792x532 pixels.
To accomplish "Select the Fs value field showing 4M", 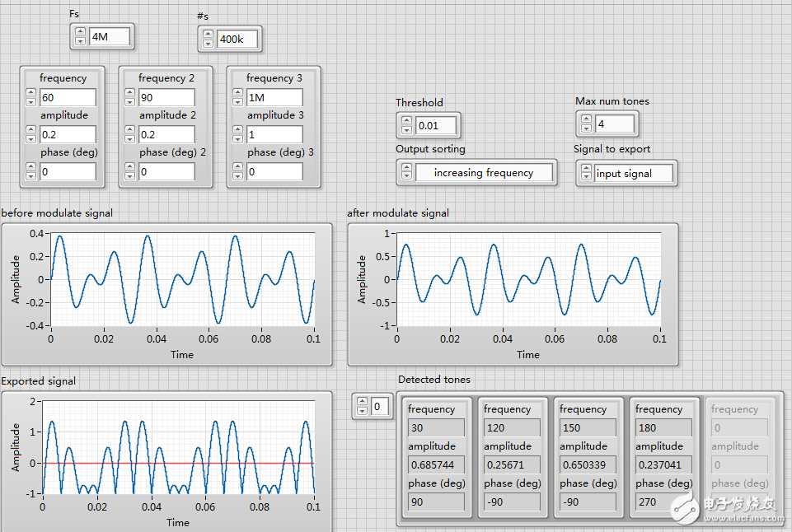I will (110, 36).
